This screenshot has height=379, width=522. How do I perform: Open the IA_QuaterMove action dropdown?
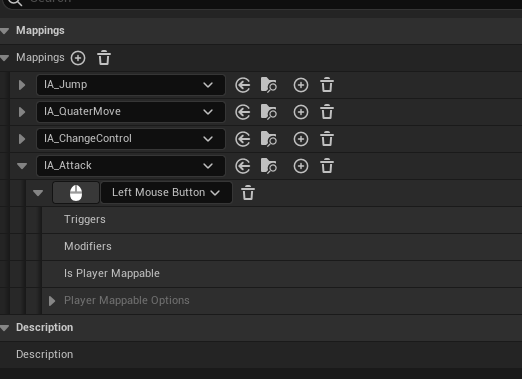(x=131, y=112)
